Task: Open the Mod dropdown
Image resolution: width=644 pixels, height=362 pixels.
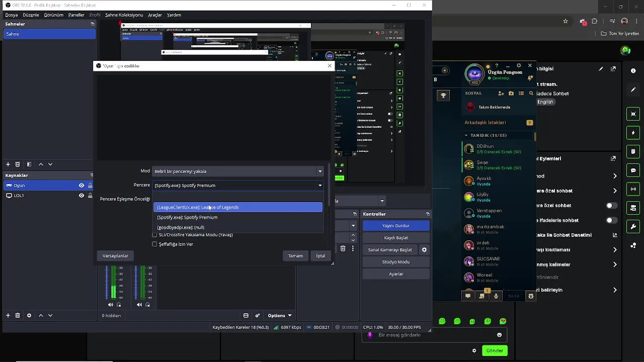Action: 238,171
